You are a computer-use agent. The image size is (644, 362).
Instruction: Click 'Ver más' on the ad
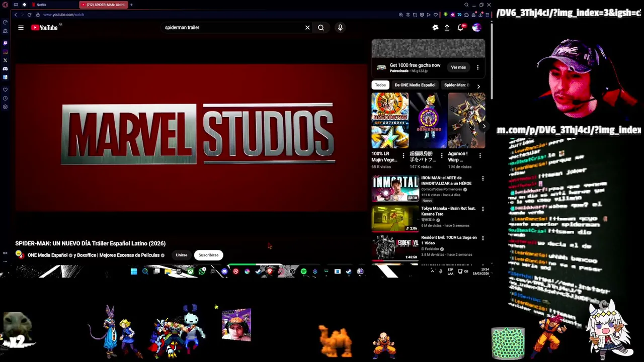click(x=458, y=67)
